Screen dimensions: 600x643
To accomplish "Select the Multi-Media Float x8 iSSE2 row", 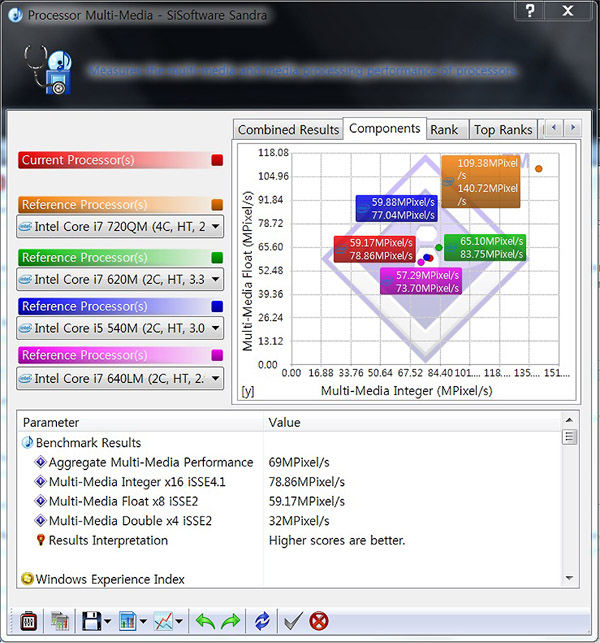I will (x=290, y=501).
